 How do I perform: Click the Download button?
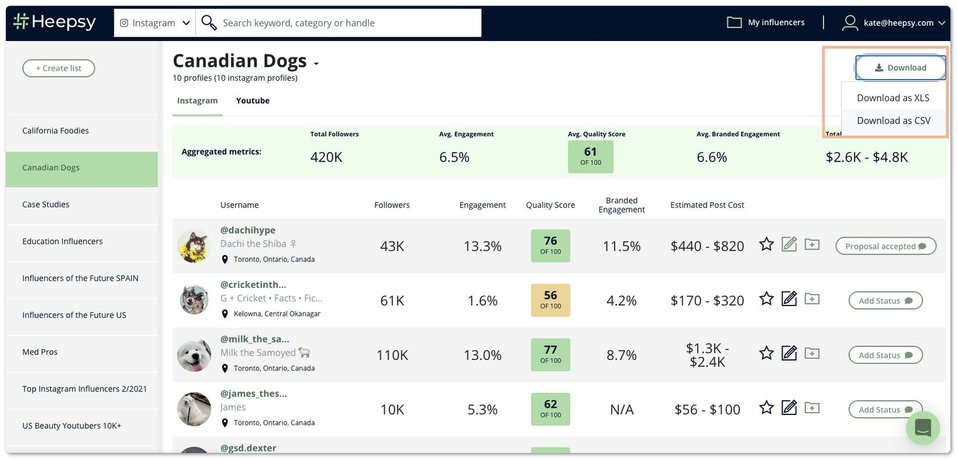[x=900, y=68]
